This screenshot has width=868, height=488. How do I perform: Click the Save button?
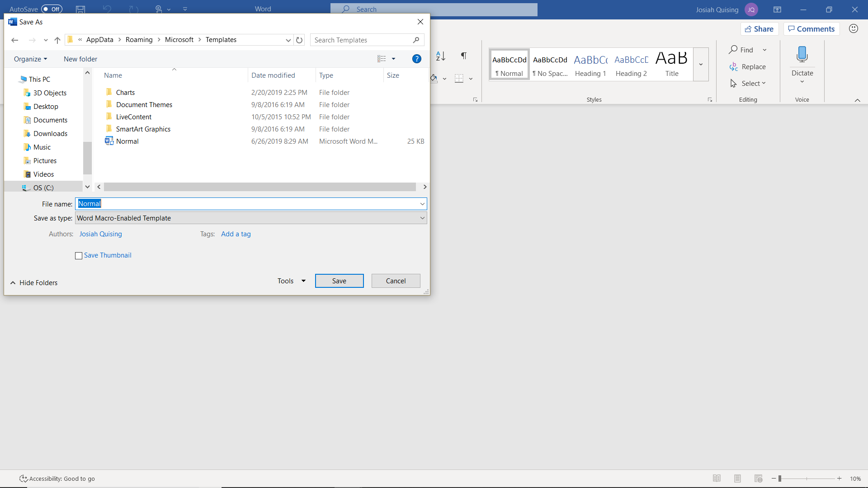coord(339,281)
